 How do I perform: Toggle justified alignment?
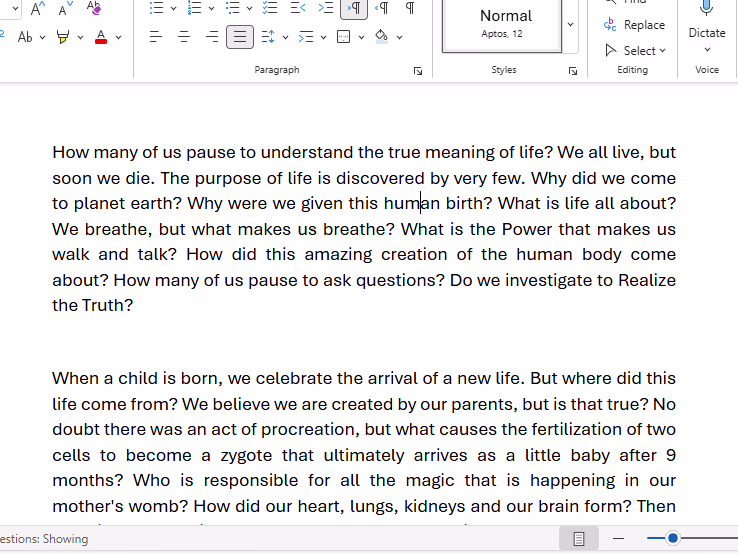240,37
